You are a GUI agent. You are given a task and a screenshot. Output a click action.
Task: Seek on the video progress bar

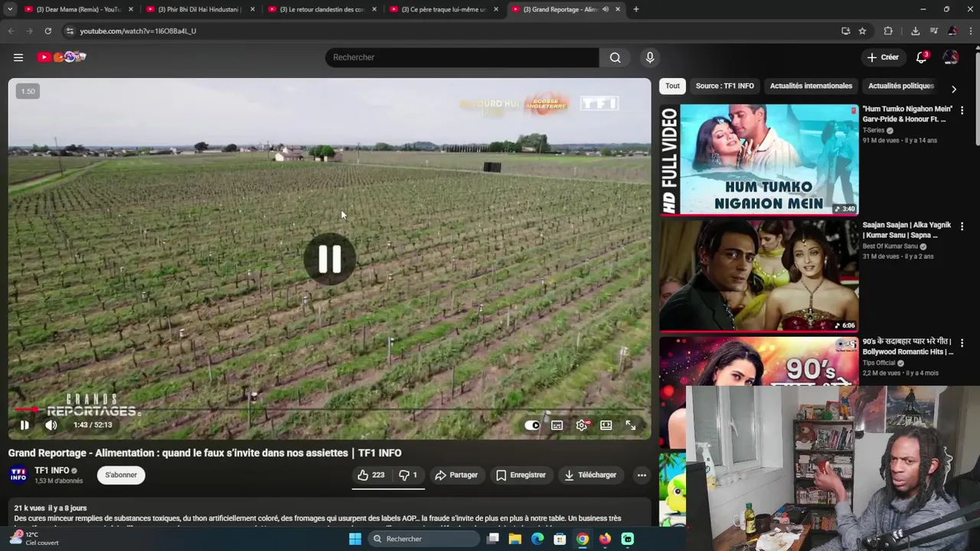pos(329,410)
